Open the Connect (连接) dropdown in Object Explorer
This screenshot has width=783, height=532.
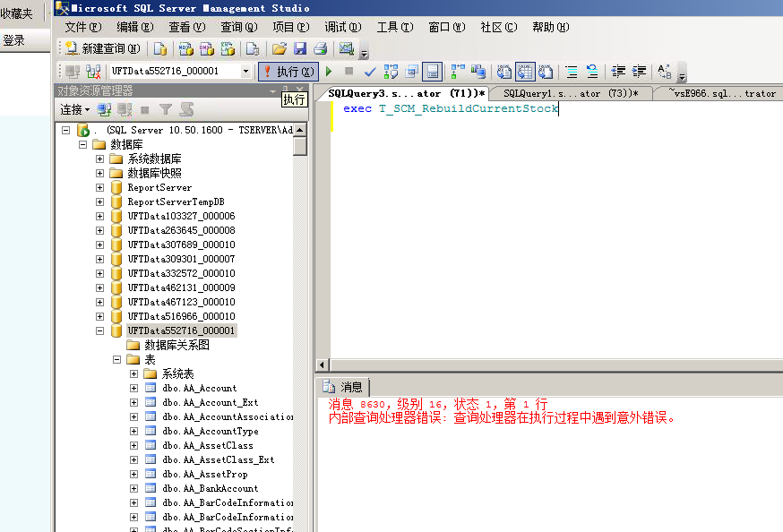(74, 109)
